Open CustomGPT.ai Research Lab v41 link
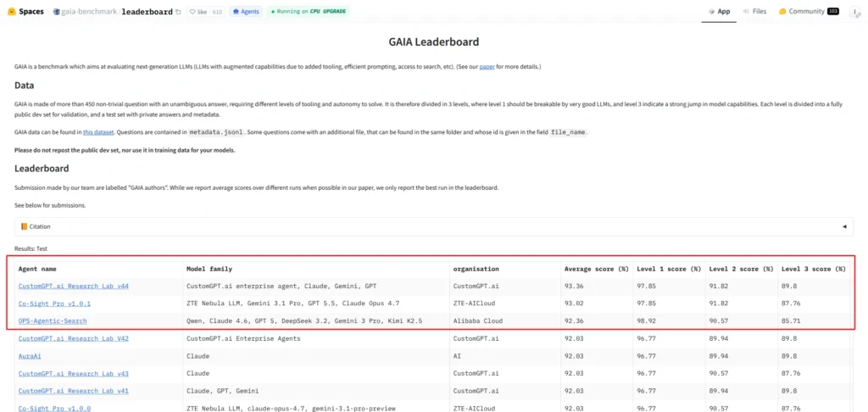 coord(74,391)
